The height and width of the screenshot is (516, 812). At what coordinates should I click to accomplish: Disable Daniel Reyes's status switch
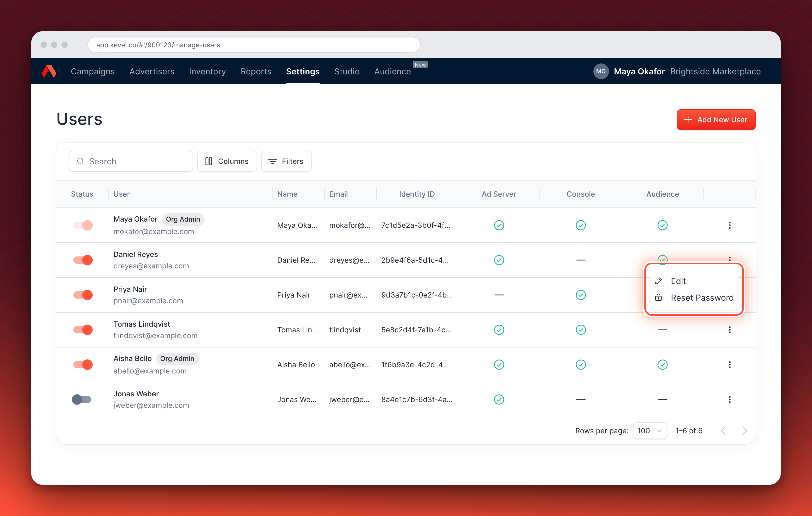(x=83, y=260)
